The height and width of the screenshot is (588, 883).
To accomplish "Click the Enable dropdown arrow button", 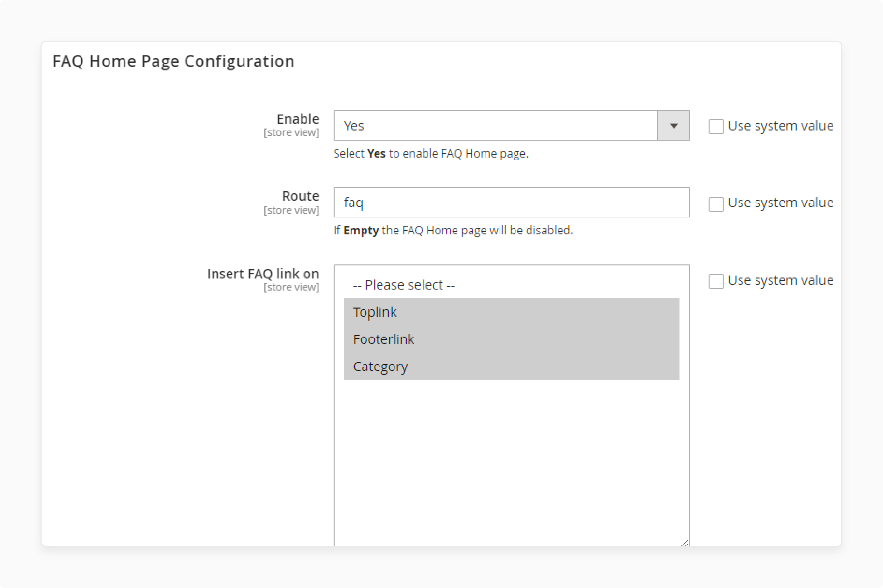I will pyautogui.click(x=673, y=125).
